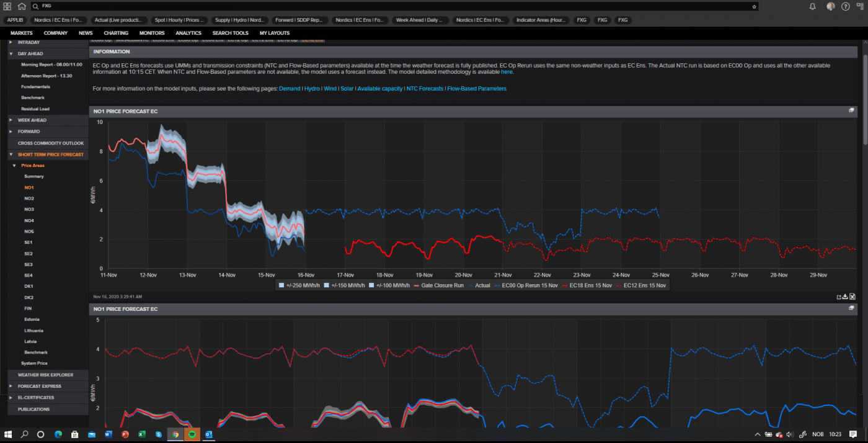Follow the Hydro inputs link
This screenshot has width=868, height=443.
click(312, 89)
